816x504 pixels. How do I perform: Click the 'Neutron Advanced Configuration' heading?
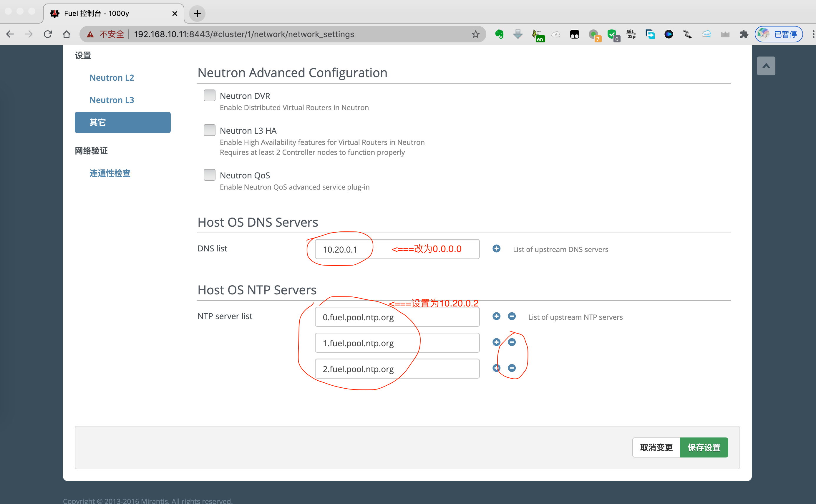click(292, 73)
